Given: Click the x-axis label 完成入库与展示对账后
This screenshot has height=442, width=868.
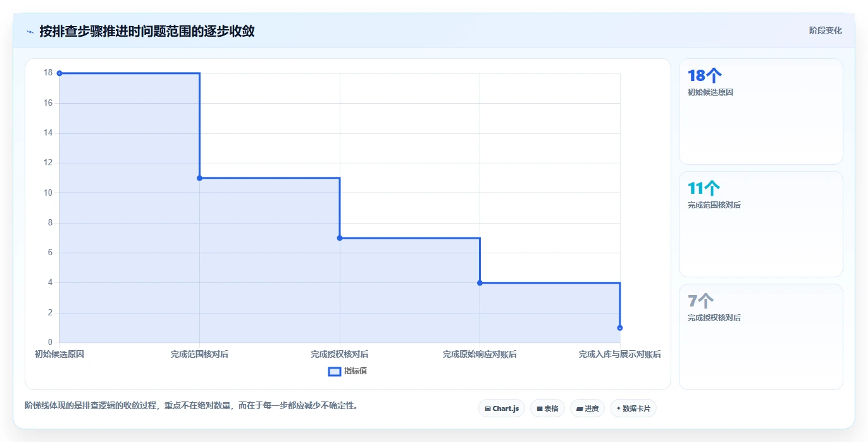Looking at the screenshot, I should pos(620,355).
